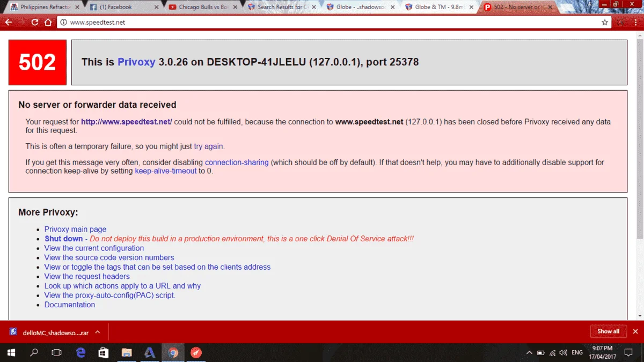This screenshot has height=362, width=644.
Task: Open the connection-sharing link
Action: [237, 162]
